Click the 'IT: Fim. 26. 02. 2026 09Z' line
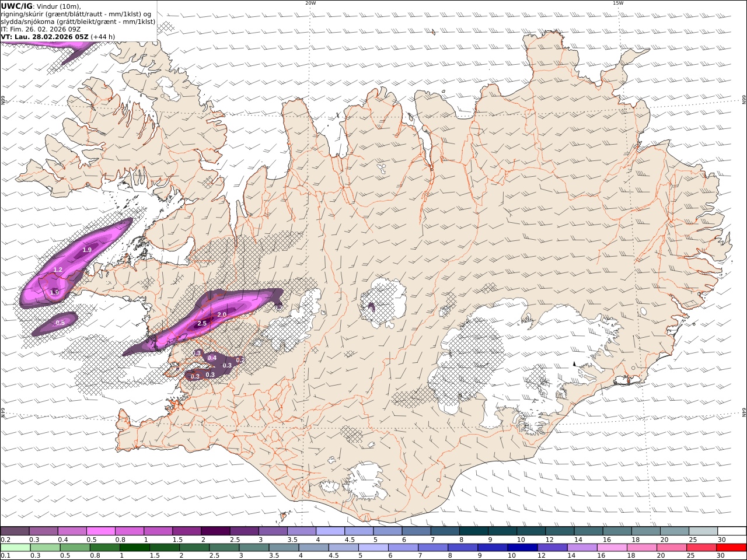The image size is (747, 560). pos(41,29)
